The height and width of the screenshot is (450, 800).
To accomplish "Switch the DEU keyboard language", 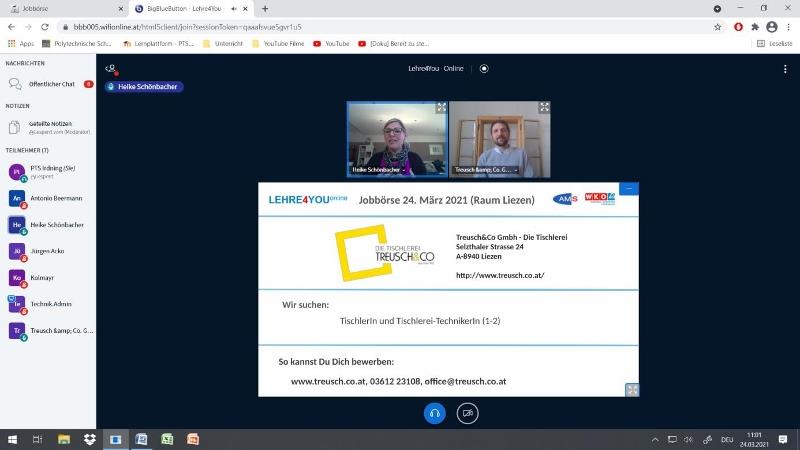I will tap(727, 440).
